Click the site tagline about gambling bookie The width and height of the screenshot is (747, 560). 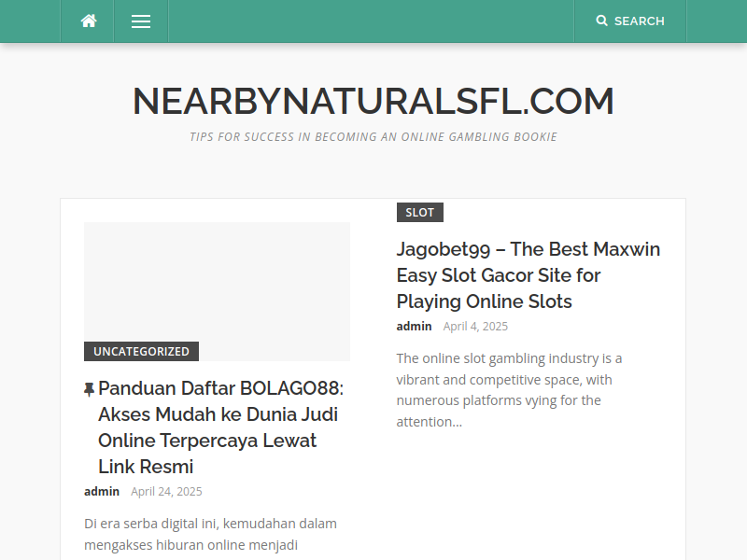(x=373, y=137)
